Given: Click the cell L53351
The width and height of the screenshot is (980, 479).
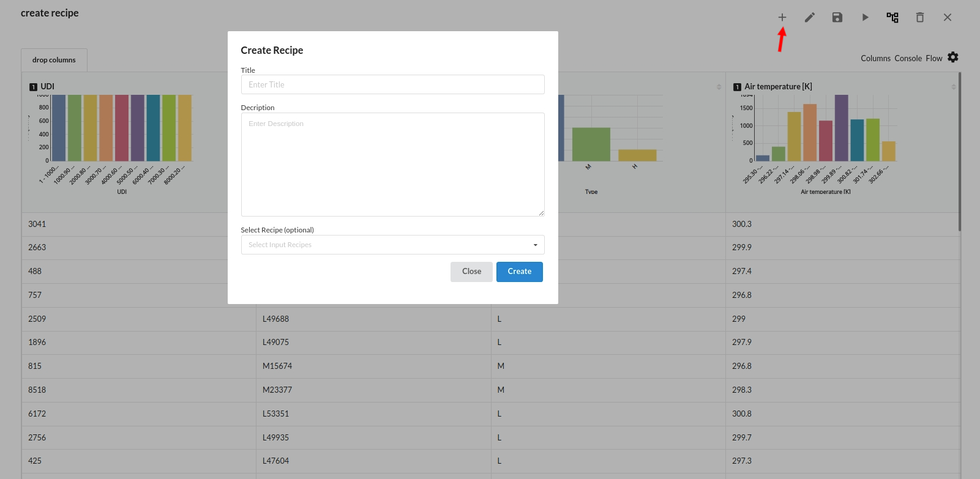Looking at the screenshot, I should pyautogui.click(x=373, y=414).
